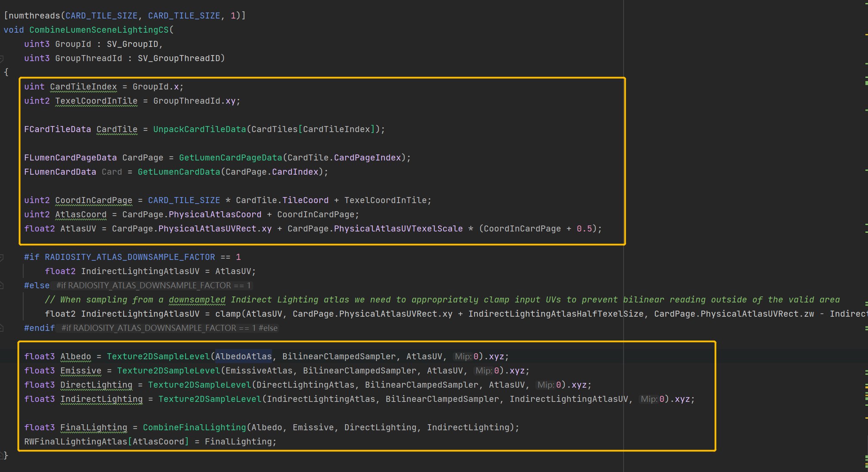This screenshot has height=472, width=868.
Task: Click the inlay hint following the #else directive
Action: point(153,286)
